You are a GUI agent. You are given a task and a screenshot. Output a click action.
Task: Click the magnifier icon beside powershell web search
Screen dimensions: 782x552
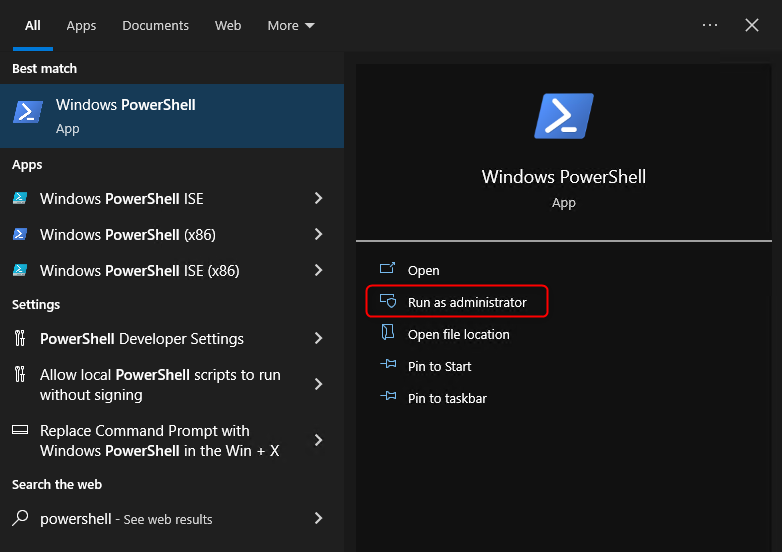coord(20,518)
